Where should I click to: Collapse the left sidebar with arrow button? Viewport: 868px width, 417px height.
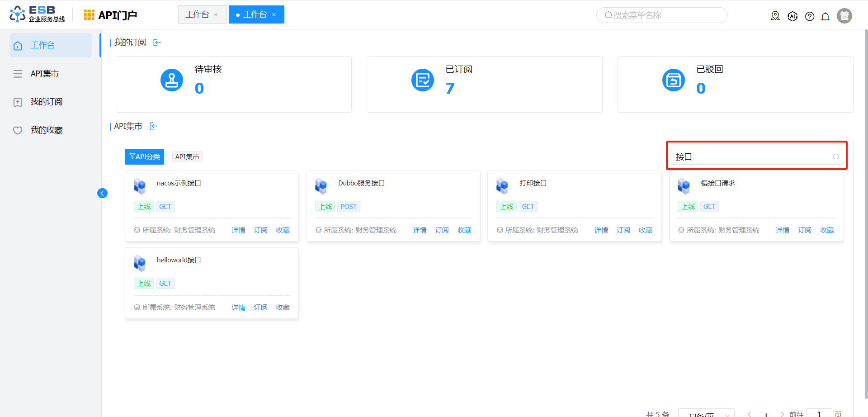(x=102, y=194)
